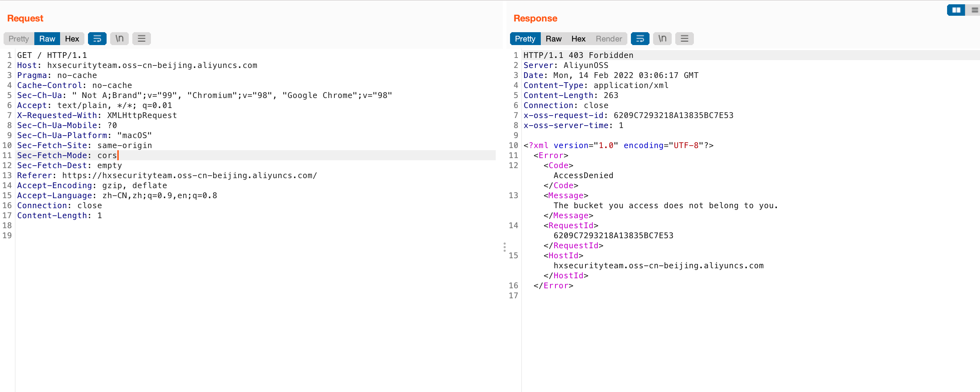Switch Request view to Pretty tab
This screenshot has height=392, width=980.
tap(19, 38)
